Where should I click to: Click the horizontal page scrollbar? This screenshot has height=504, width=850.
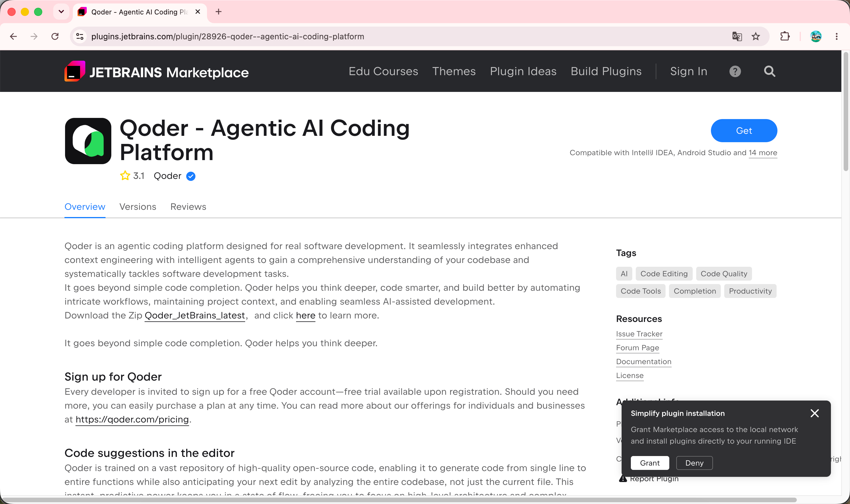pyautogui.click(x=398, y=500)
